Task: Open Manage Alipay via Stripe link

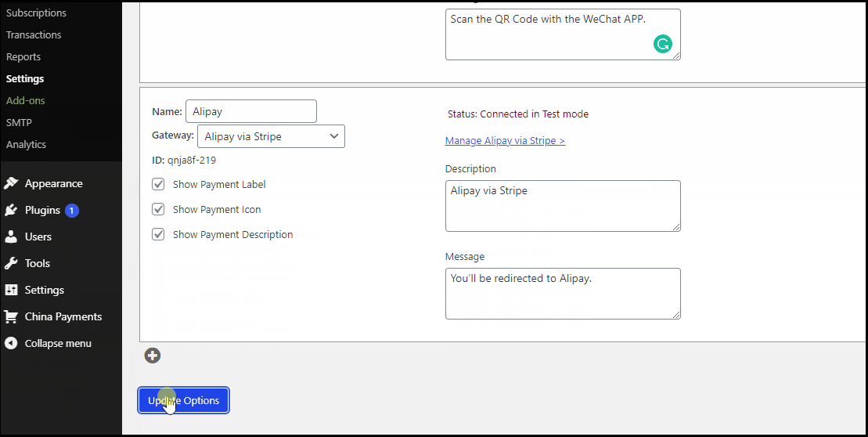Action: pos(505,141)
